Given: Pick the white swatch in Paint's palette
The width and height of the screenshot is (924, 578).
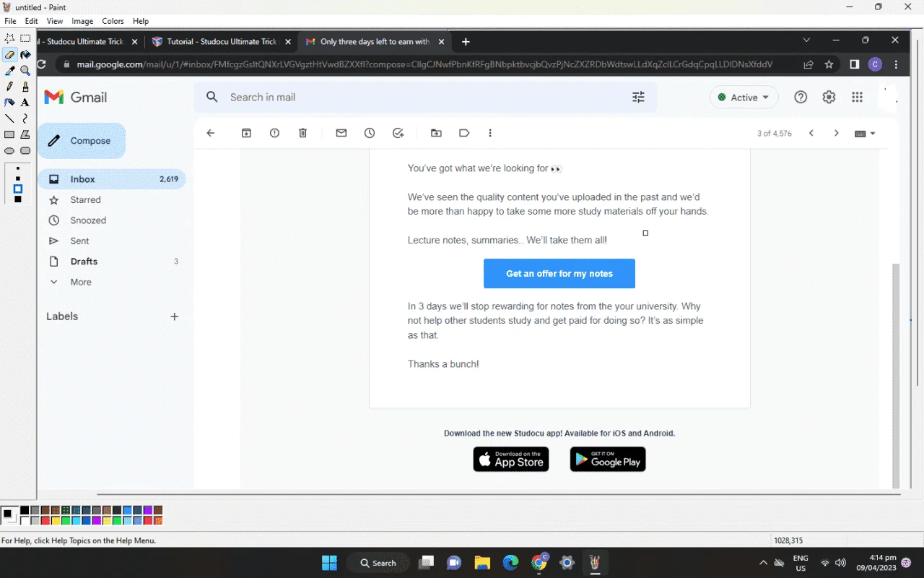Looking at the screenshot, I should (x=25, y=520).
